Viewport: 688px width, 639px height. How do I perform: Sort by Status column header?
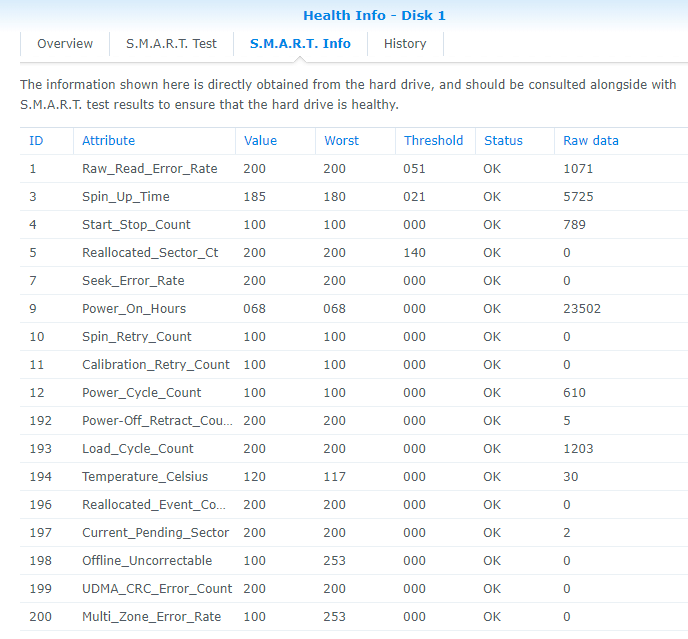515,141
